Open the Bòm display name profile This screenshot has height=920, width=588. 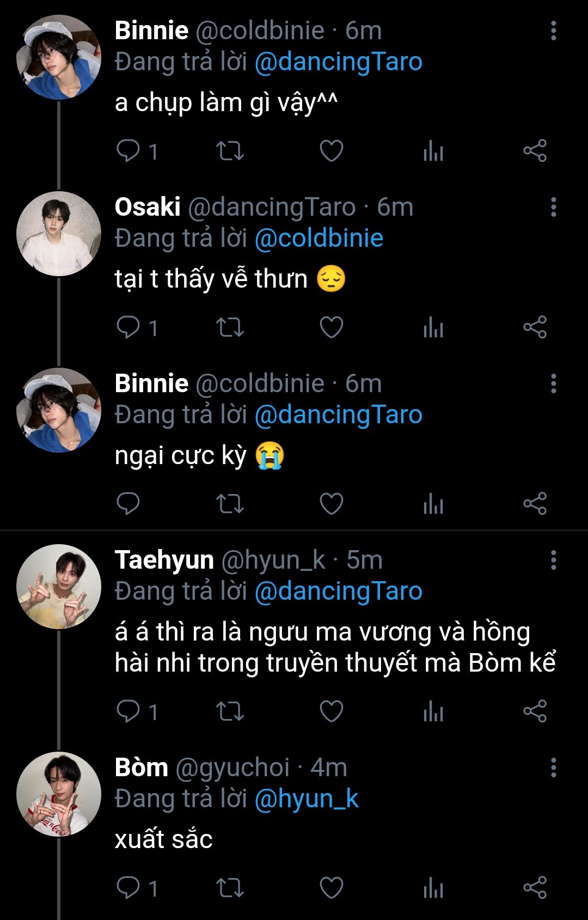pyautogui.click(x=141, y=767)
